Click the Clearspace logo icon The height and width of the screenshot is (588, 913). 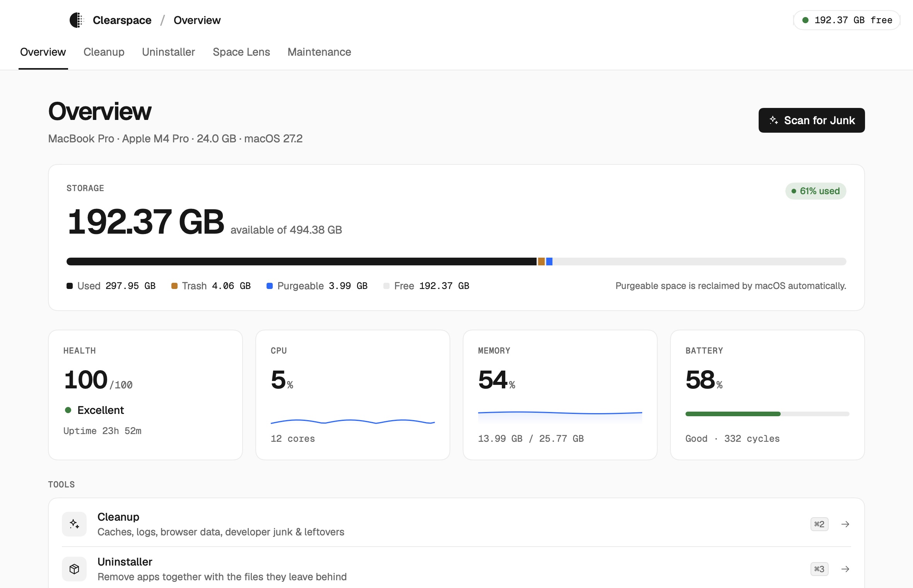(x=77, y=20)
